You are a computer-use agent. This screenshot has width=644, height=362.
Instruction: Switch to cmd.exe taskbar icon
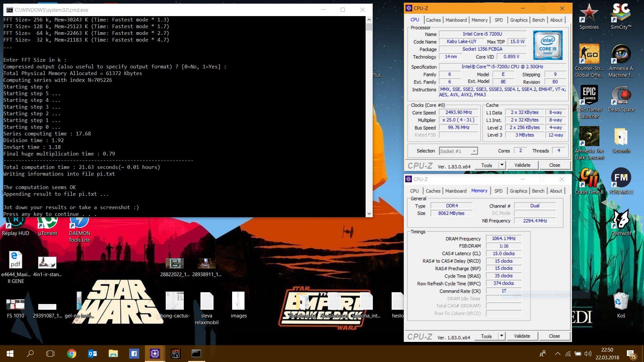[196, 354]
